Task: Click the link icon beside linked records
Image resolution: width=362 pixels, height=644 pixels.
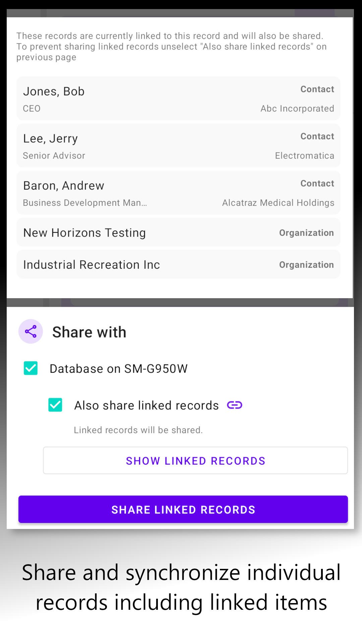Action: click(x=235, y=405)
